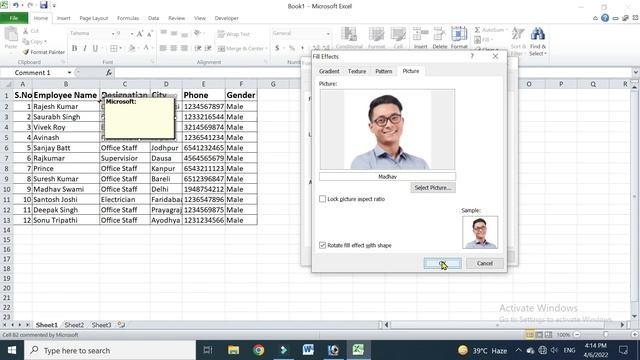
Task: Open the font name dropdown
Action: click(113, 33)
